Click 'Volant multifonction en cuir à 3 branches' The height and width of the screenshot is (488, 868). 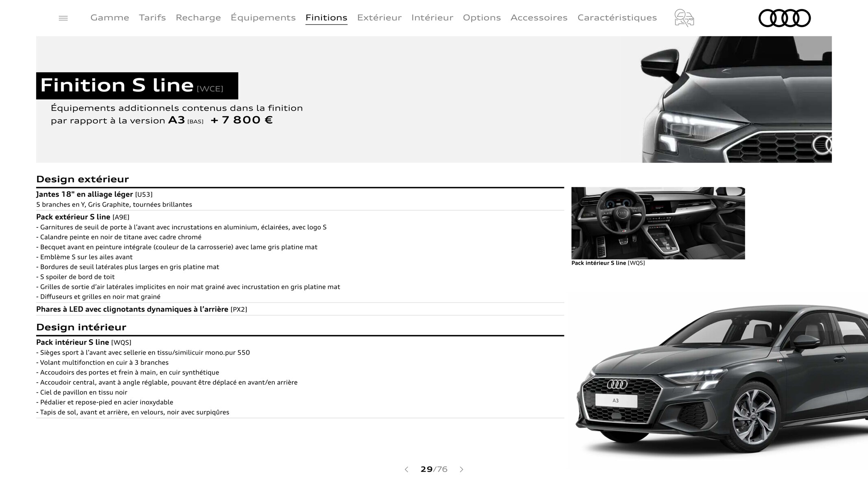103,363
